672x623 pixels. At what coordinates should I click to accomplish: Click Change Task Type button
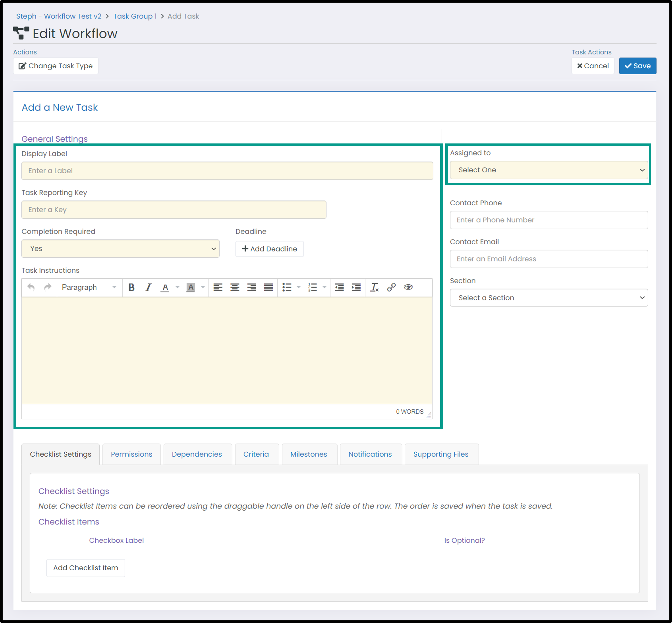[x=56, y=66]
